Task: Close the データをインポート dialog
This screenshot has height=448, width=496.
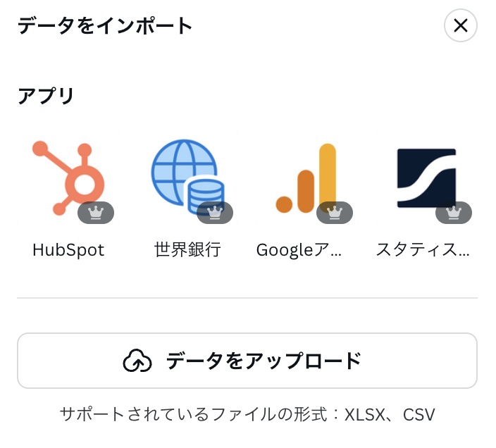Action: click(x=461, y=25)
